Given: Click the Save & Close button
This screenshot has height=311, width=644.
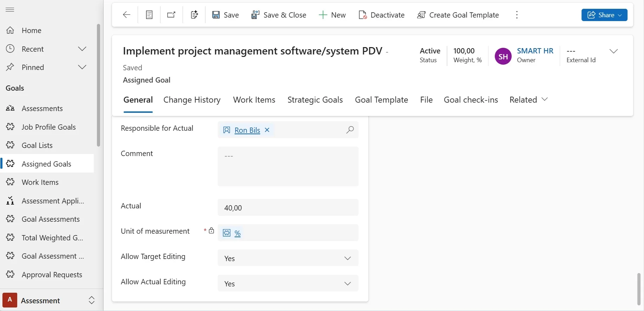Looking at the screenshot, I should tap(279, 15).
